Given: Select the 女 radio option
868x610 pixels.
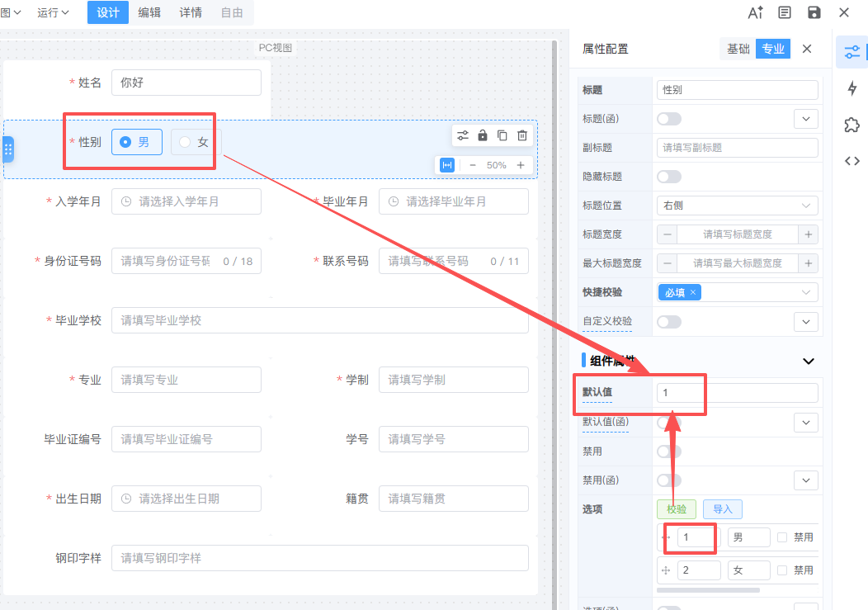Looking at the screenshot, I should pyautogui.click(x=196, y=142).
